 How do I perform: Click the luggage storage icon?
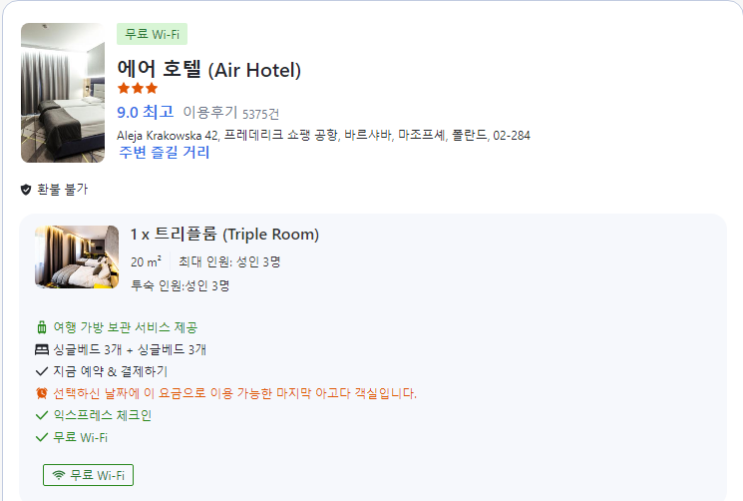coord(41,327)
